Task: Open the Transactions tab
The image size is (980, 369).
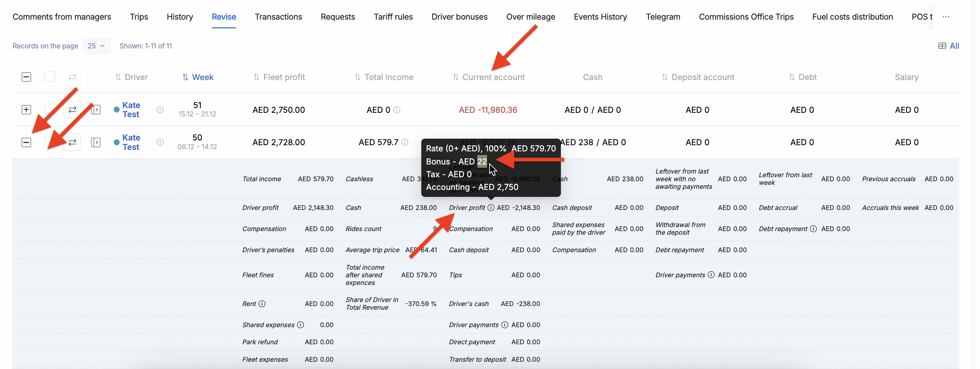Action: (278, 17)
